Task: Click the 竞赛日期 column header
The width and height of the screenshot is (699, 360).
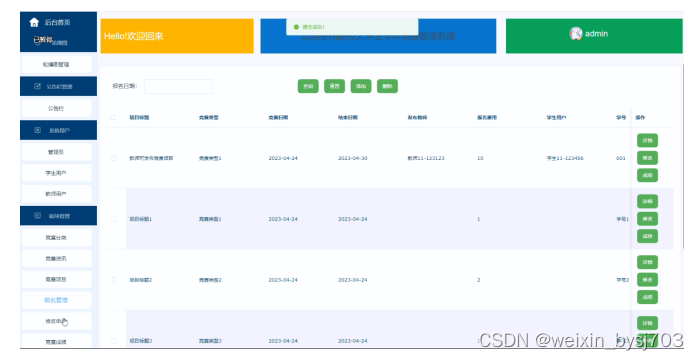Action: [x=278, y=118]
